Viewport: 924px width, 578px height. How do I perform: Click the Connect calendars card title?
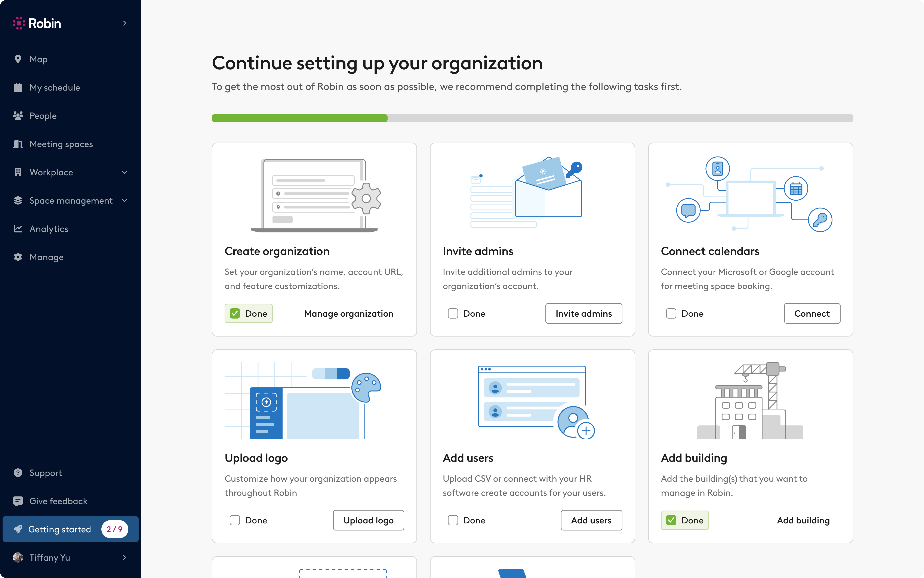click(710, 251)
